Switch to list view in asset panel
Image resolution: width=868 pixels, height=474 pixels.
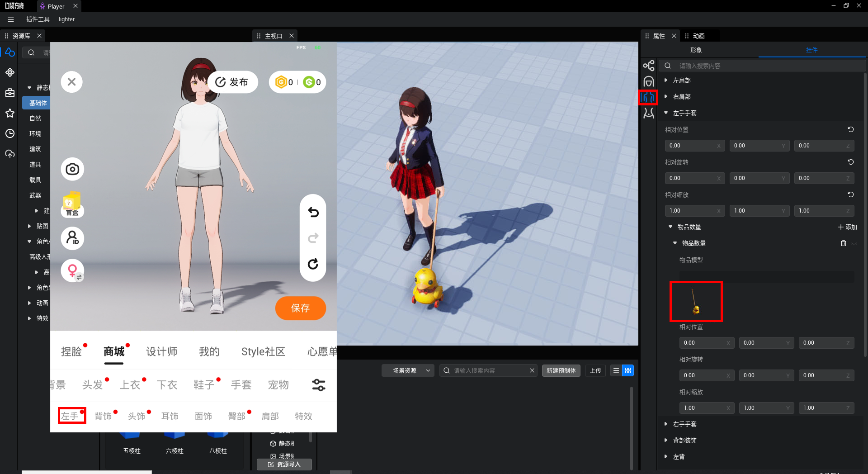[616, 370]
